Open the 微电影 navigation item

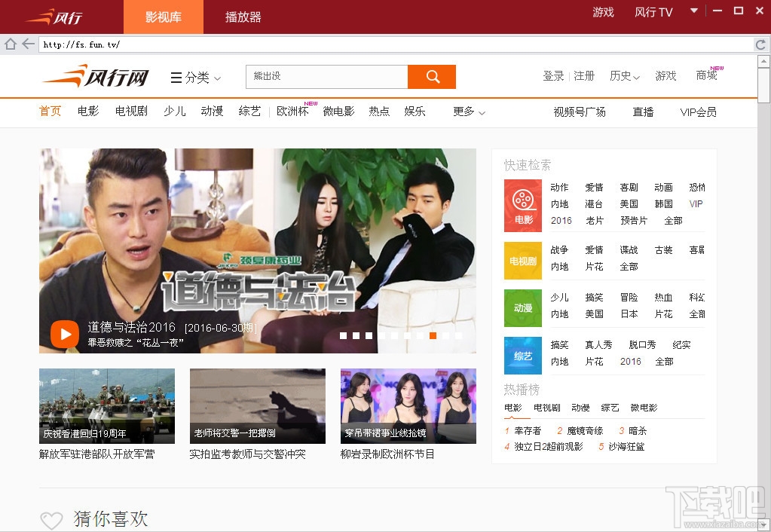(338, 111)
